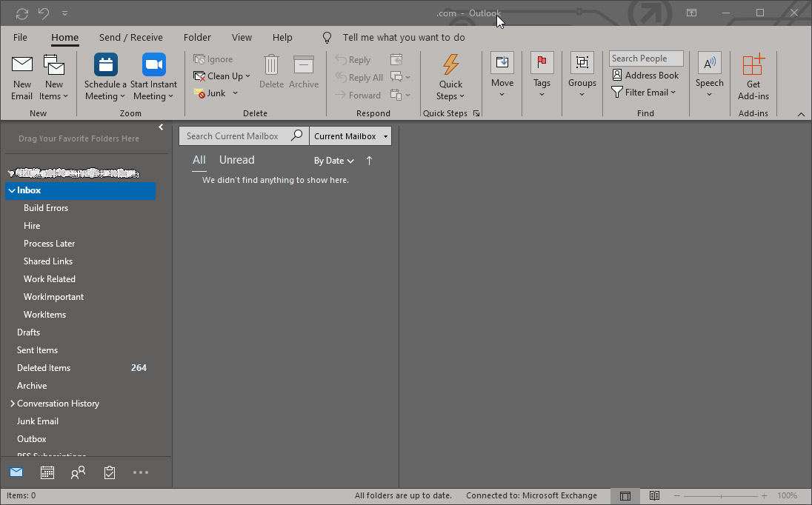812x505 pixels.
Task: Click Reply All in Respond group
Action: tap(359, 77)
